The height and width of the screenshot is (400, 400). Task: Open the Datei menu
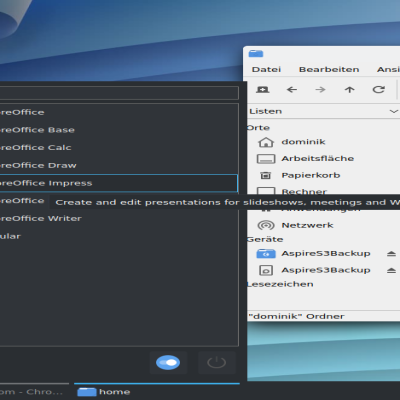click(x=266, y=69)
